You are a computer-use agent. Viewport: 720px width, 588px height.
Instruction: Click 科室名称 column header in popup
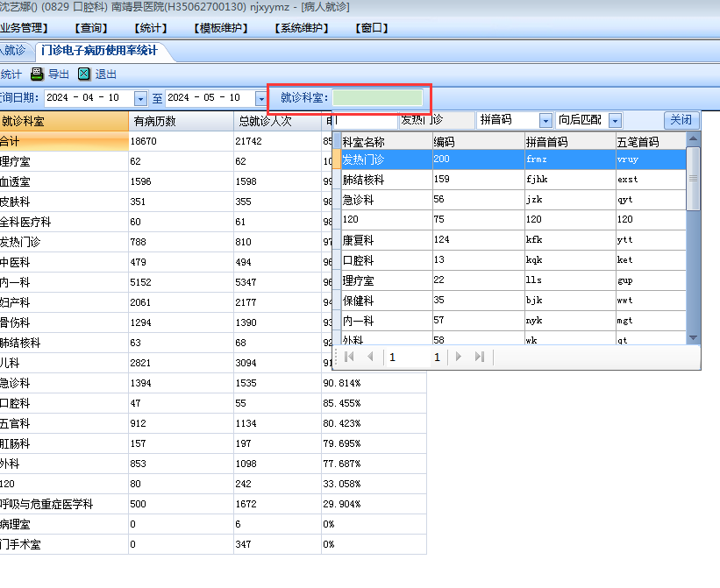click(x=387, y=142)
